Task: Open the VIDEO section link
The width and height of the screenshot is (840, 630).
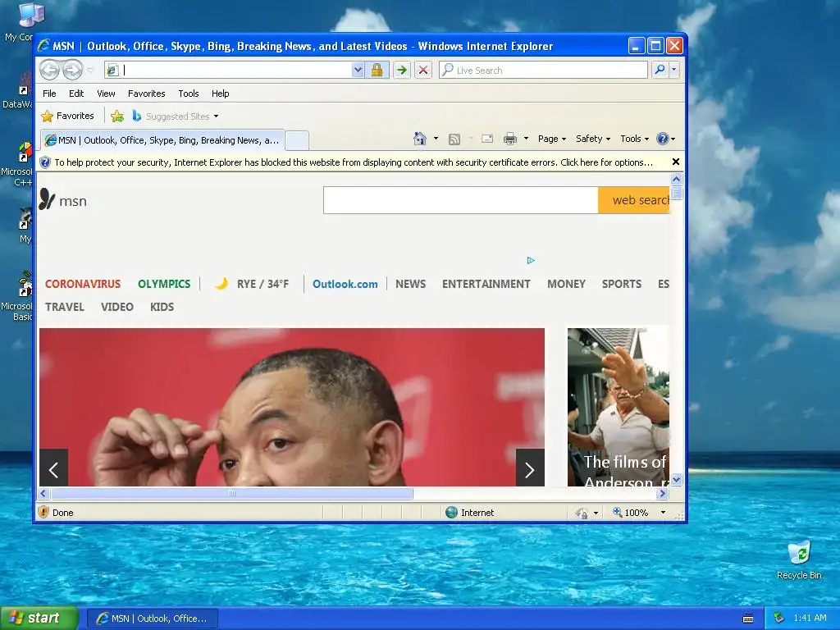Action: click(x=116, y=307)
